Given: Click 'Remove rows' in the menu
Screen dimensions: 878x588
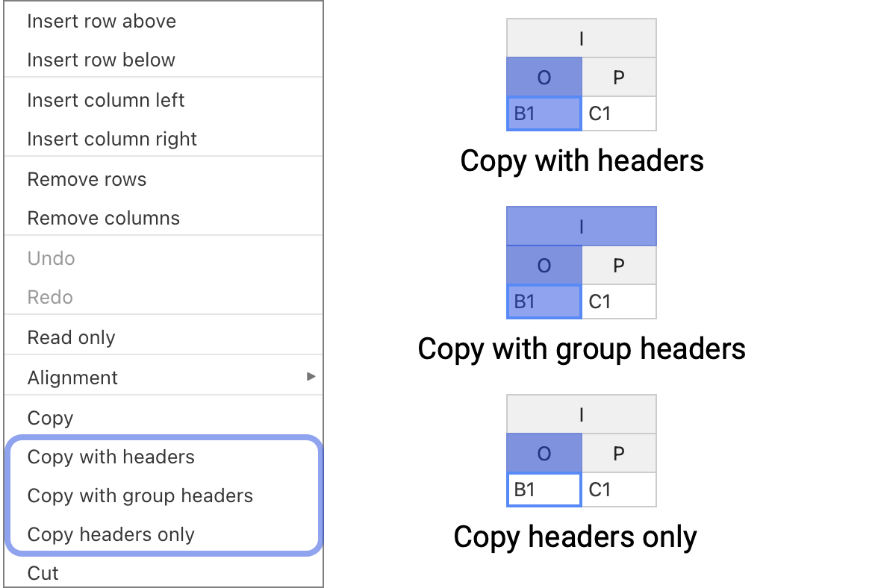Looking at the screenshot, I should (87, 179).
